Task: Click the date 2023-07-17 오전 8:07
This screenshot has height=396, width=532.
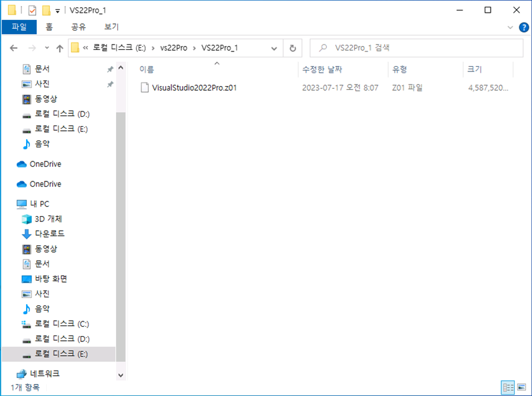Action: tap(340, 87)
